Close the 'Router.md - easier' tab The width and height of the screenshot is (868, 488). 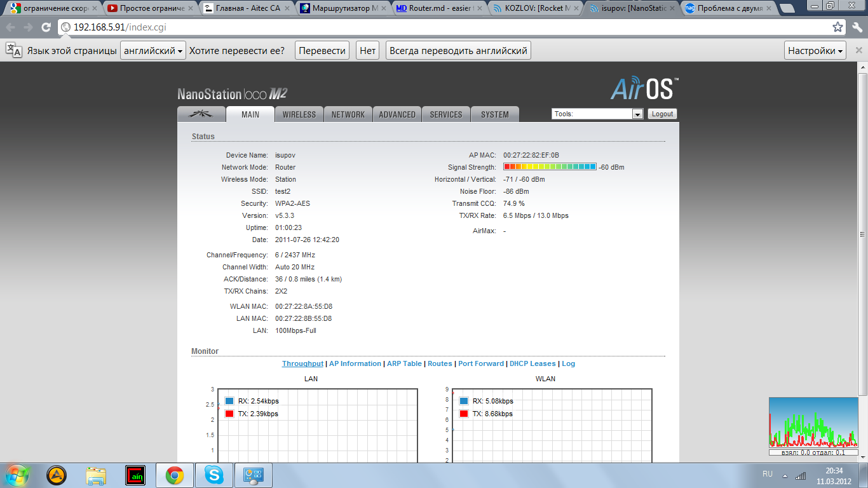coord(480,9)
